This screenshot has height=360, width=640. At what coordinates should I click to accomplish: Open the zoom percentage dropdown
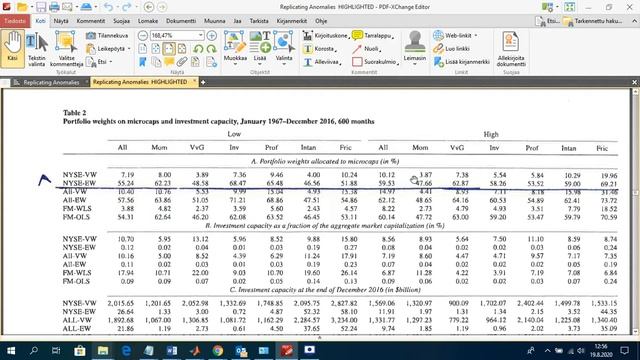(200, 36)
